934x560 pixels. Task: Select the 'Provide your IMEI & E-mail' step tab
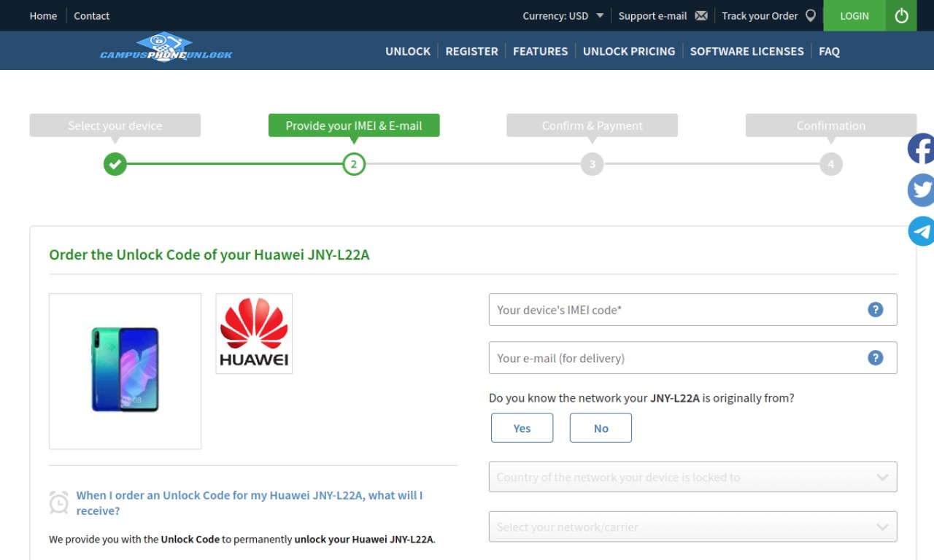(x=354, y=125)
